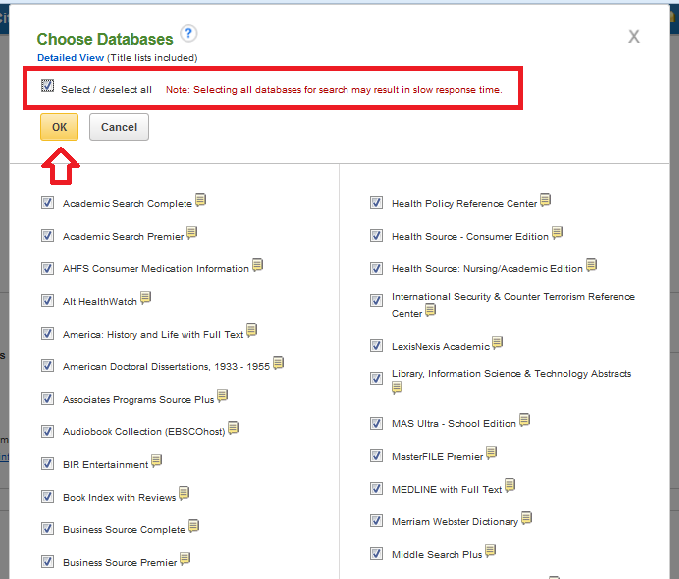
Task: Open the Business Source Premier note icon
Action: 185,559
